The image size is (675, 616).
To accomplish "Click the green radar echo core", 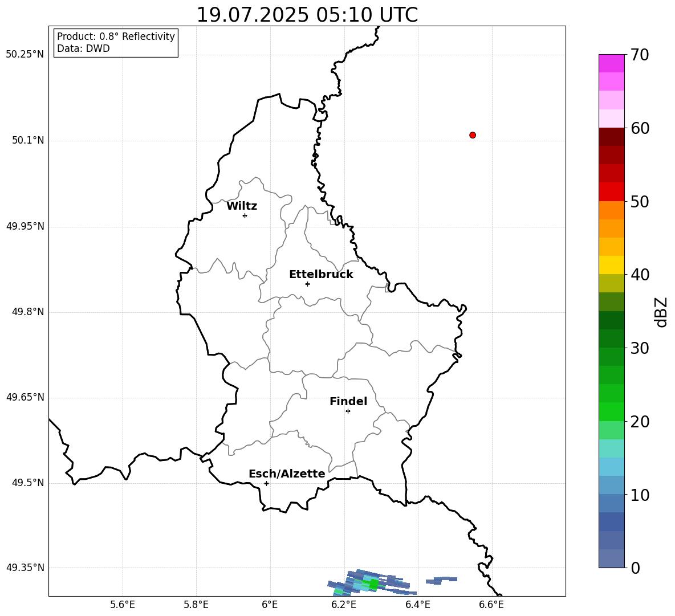I will (373, 584).
